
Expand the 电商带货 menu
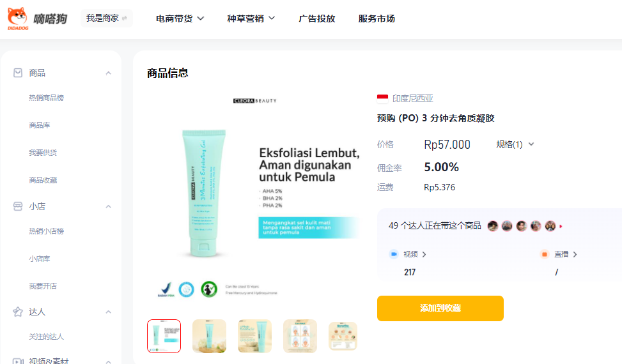coord(180,19)
